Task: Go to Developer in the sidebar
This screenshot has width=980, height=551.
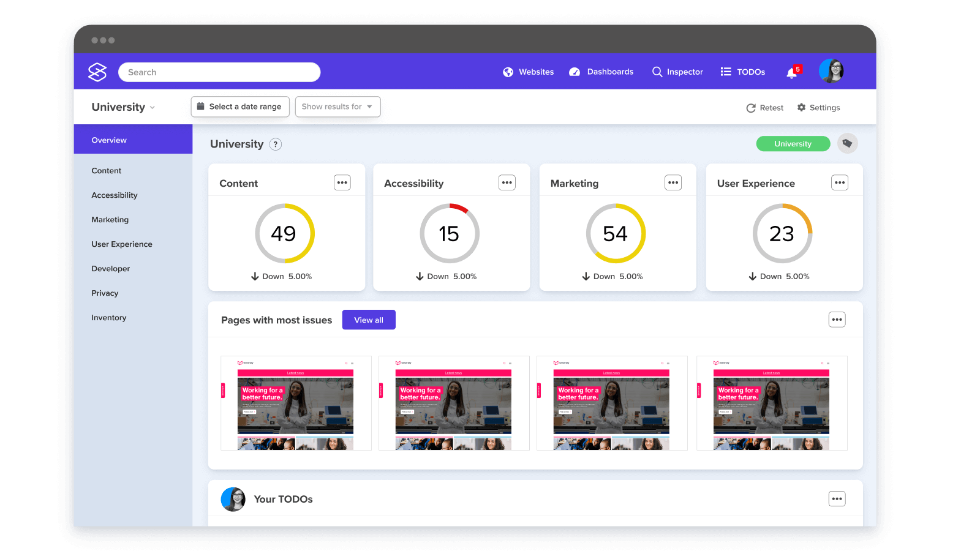Action: 111,269
